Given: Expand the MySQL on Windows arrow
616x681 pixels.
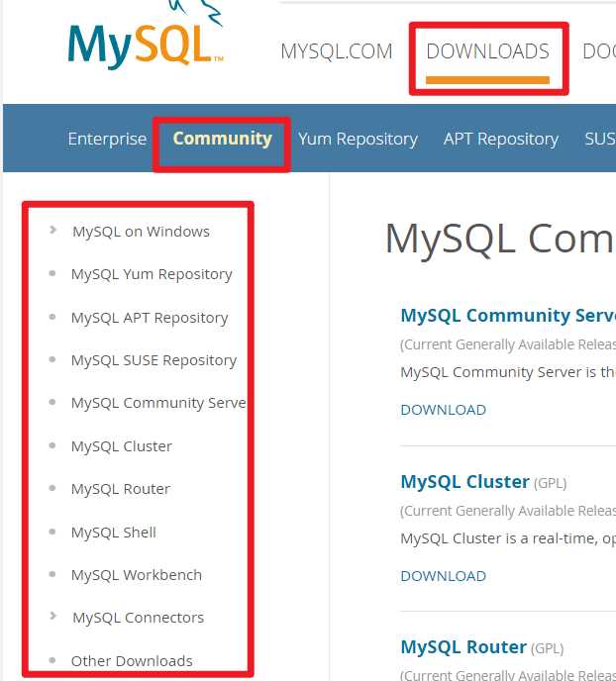Looking at the screenshot, I should (x=53, y=230).
